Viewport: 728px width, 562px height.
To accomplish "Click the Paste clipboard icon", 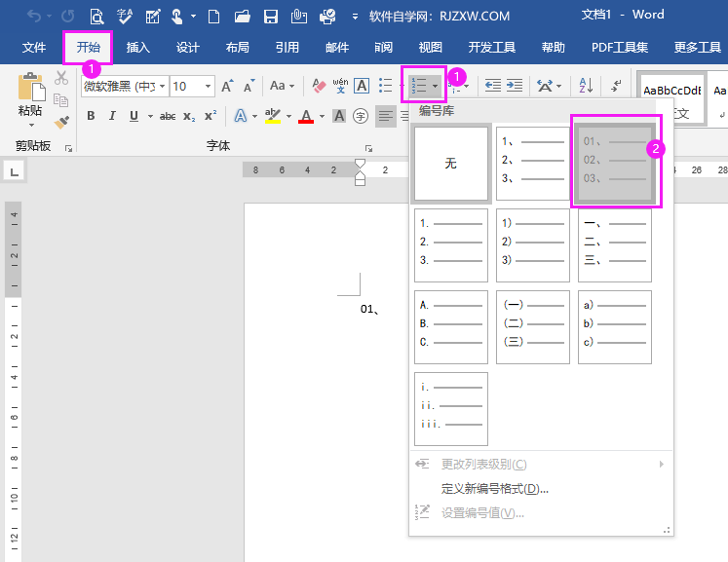I will click(x=31, y=87).
